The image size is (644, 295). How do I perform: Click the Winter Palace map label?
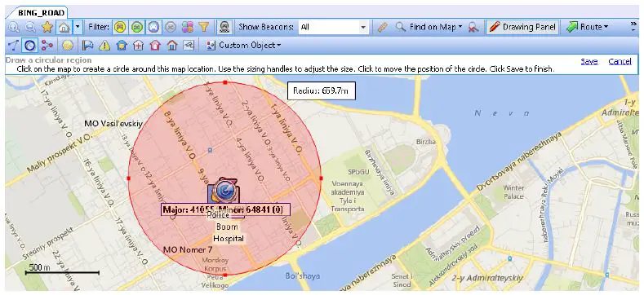coord(513,192)
